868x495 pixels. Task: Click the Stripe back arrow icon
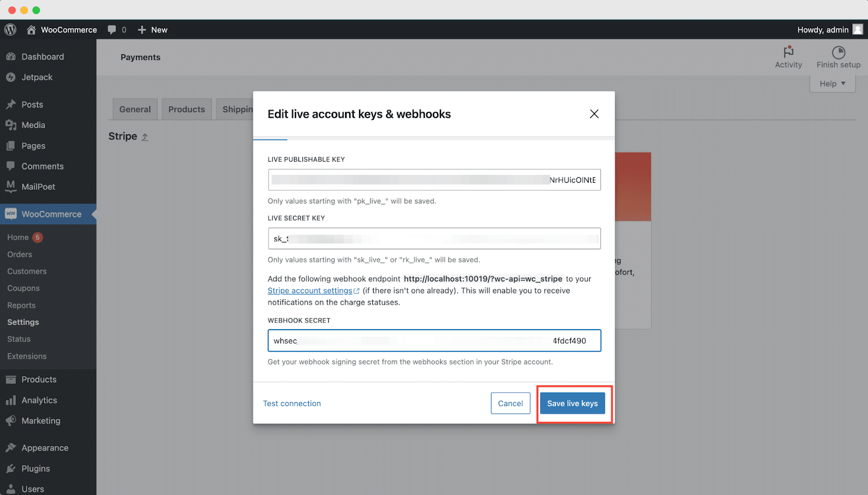[145, 137]
